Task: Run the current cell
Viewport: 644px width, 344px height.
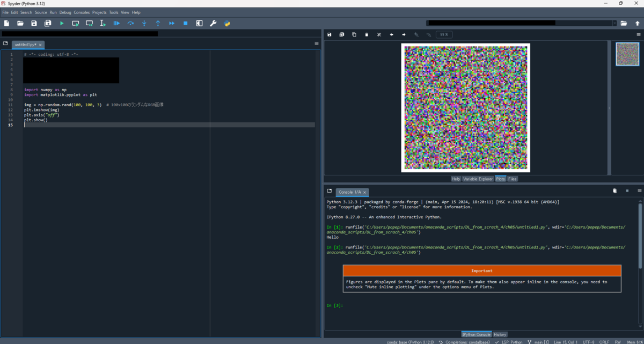Action: coord(75,23)
